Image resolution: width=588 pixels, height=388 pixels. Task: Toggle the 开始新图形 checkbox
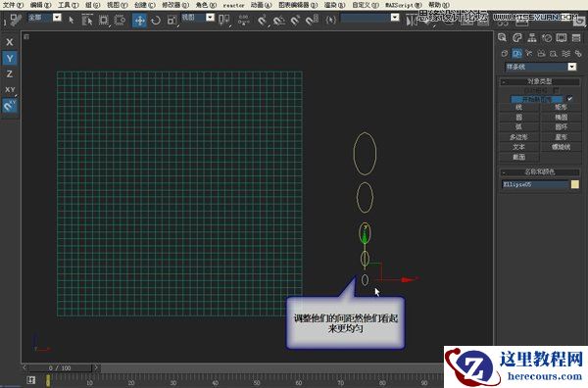point(569,99)
